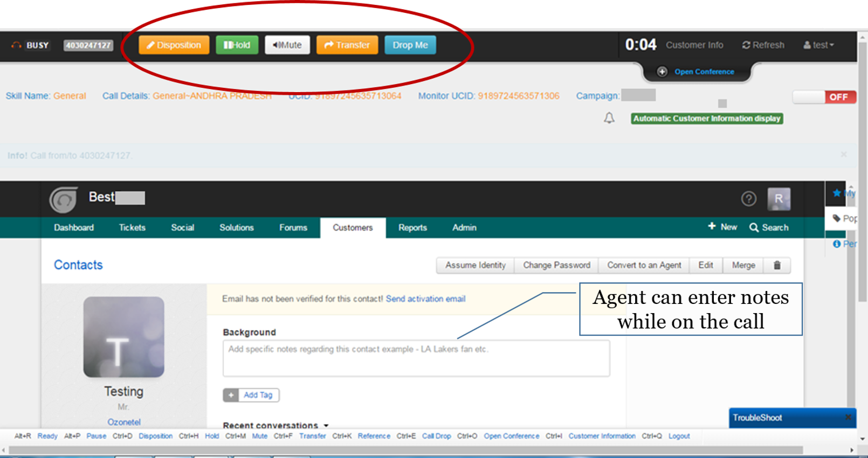This screenshot has height=458, width=868.
Task: Toggle the OFF switch for customer info display
Action: point(824,97)
